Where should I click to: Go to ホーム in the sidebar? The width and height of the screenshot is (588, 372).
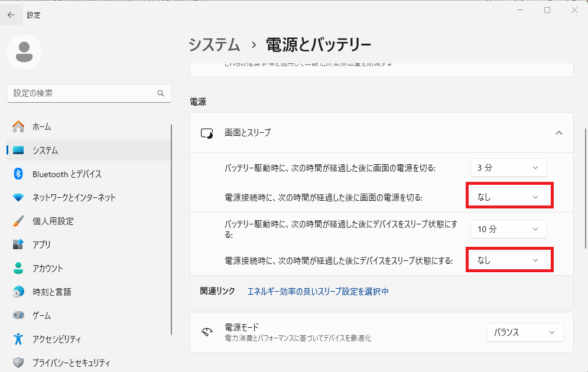click(89, 126)
